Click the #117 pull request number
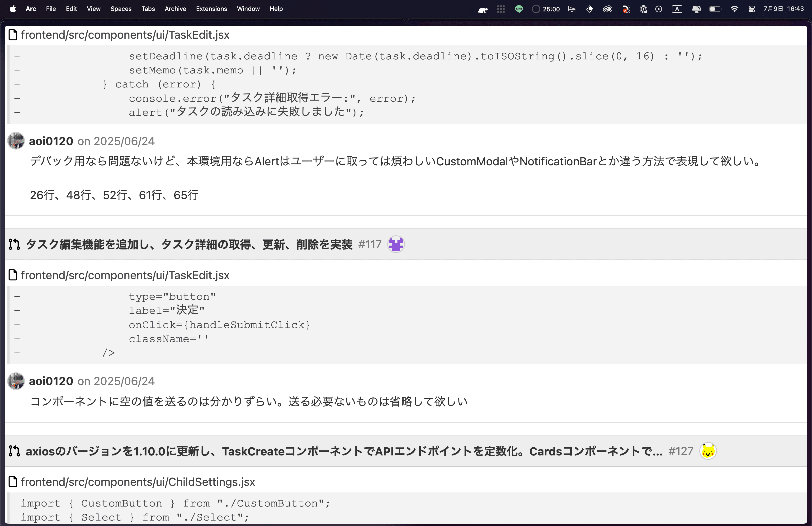The image size is (812, 526). 370,244
